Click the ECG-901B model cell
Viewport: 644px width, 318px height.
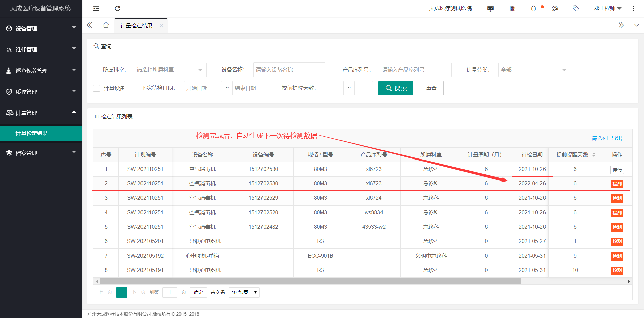click(x=320, y=256)
